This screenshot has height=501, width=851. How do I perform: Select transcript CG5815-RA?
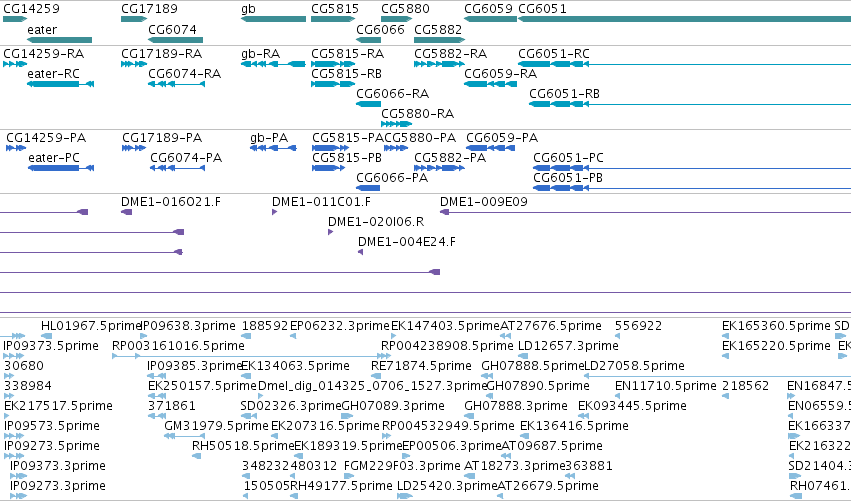click(x=347, y=54)
